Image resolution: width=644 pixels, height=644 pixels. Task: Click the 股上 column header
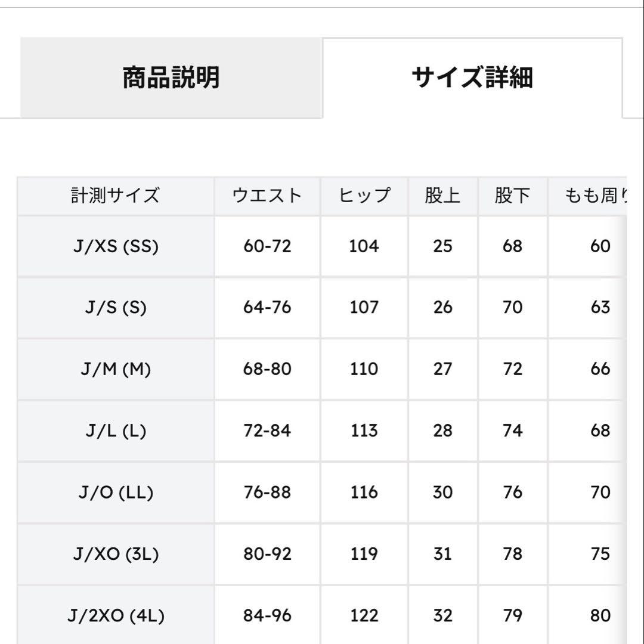[442, 194]
